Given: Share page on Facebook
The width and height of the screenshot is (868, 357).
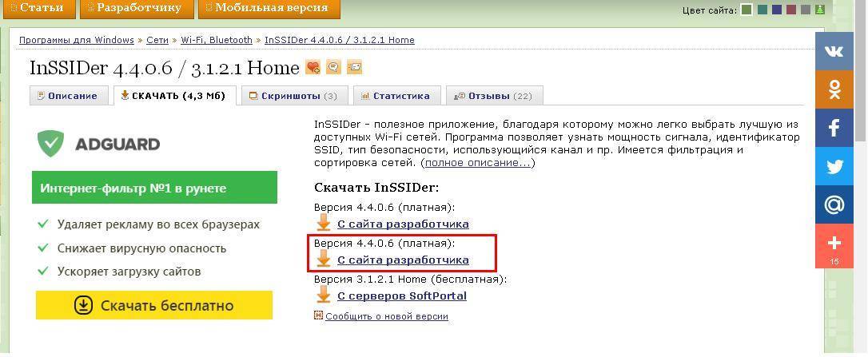Looking at the screenshot, I should (834, 128).
